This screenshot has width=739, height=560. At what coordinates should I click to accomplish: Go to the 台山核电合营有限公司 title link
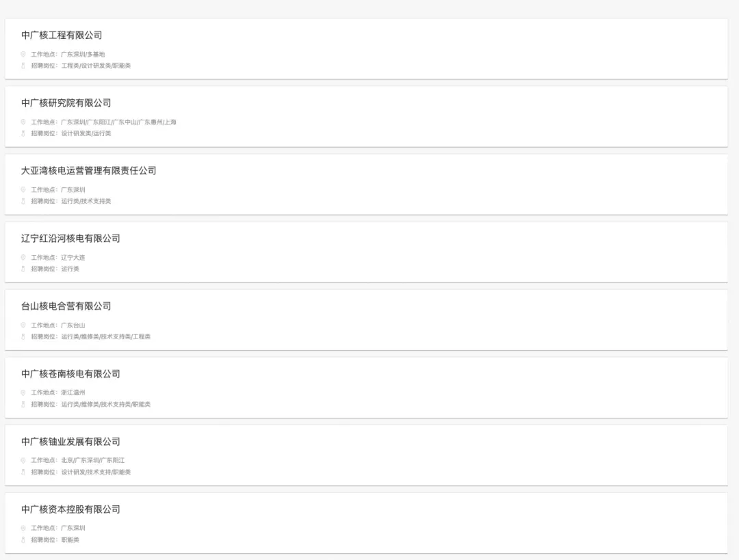pyautogui.click(x=66, y=306)
